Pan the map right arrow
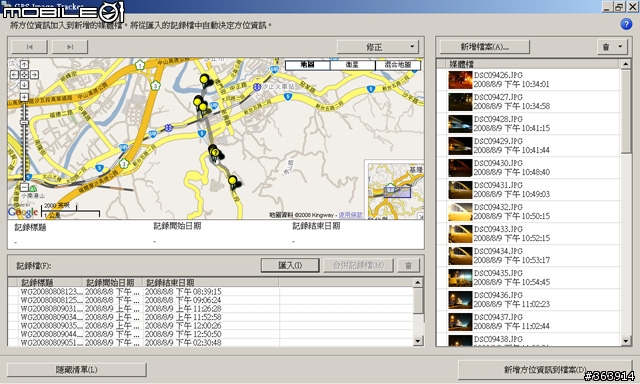The width and height of the screenshot is (640, 384). click(34, 75)
